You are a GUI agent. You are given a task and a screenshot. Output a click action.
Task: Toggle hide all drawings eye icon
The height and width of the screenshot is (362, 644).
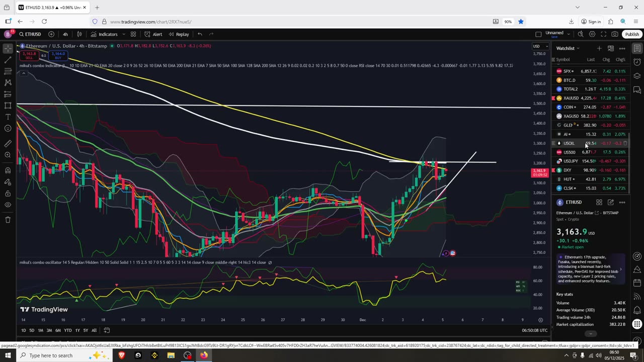tap(8, 205)
